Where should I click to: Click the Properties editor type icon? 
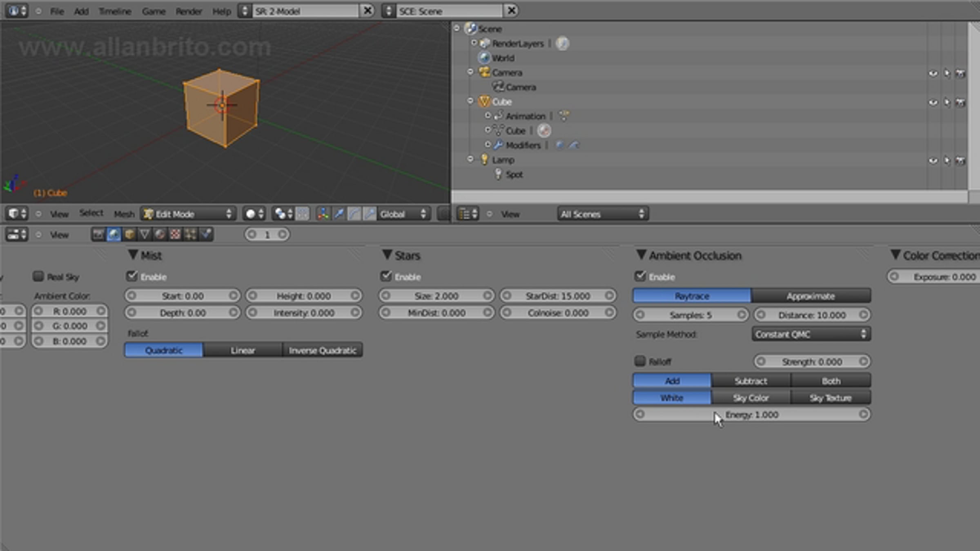tap(17, 235)
